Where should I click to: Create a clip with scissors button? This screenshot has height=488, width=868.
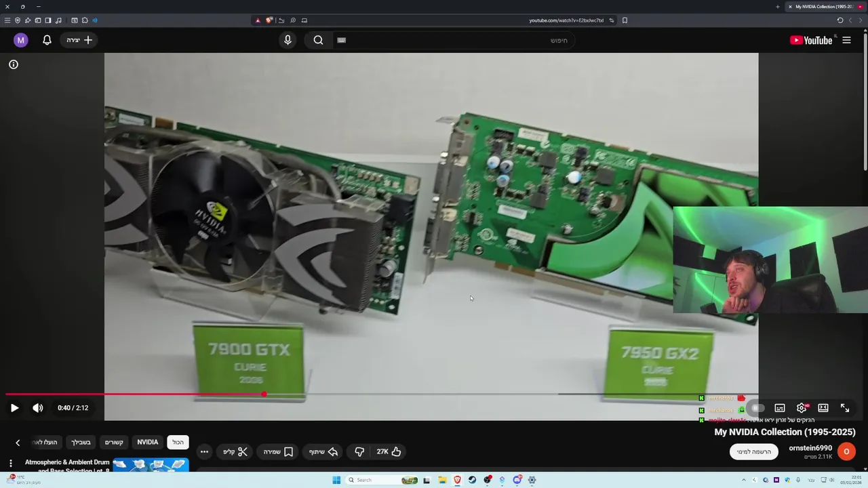point(235,451)
